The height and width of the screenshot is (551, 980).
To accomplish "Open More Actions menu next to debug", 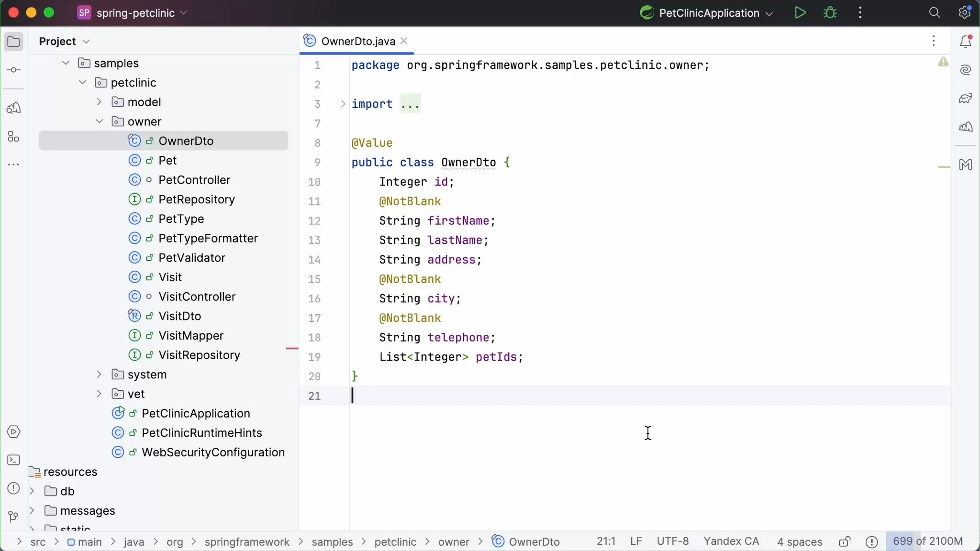I will (860, 13).
